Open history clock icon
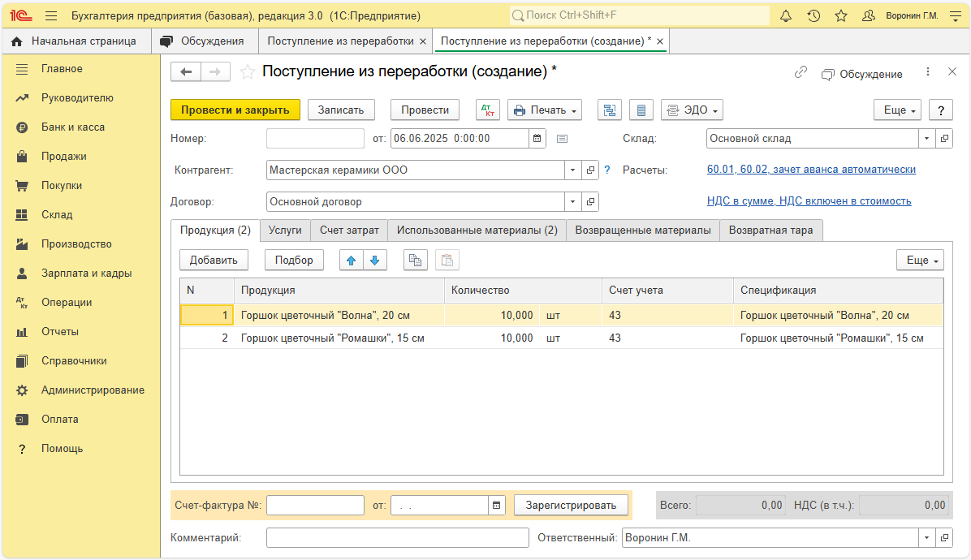This screenshot has height=560, width=971. (x=813, y=16)
